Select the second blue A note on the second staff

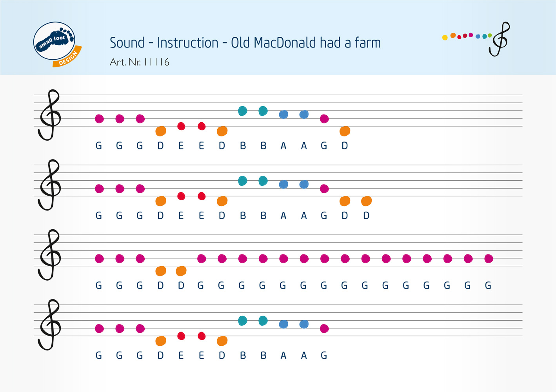tap(304, 184)
